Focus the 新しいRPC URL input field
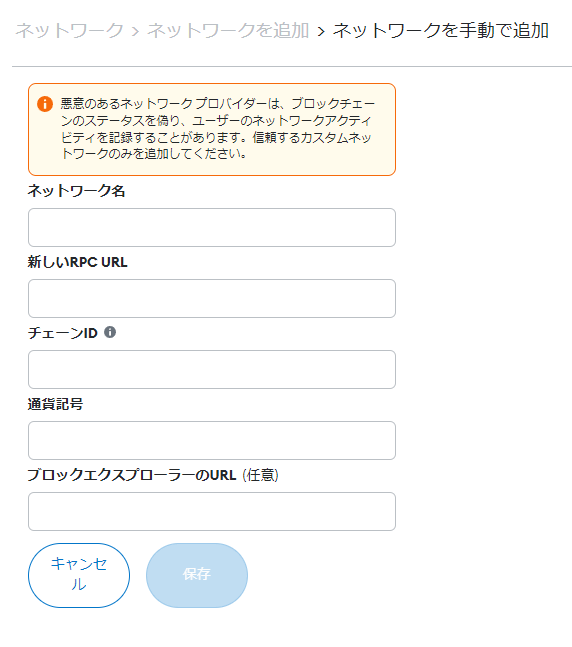 click(x=212, y=298)
